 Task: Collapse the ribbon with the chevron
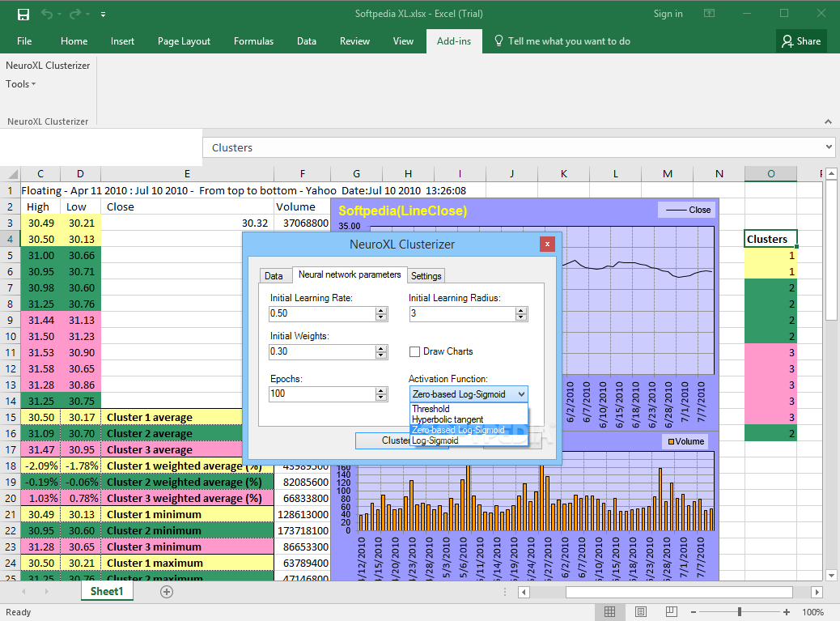coord(828,121)
